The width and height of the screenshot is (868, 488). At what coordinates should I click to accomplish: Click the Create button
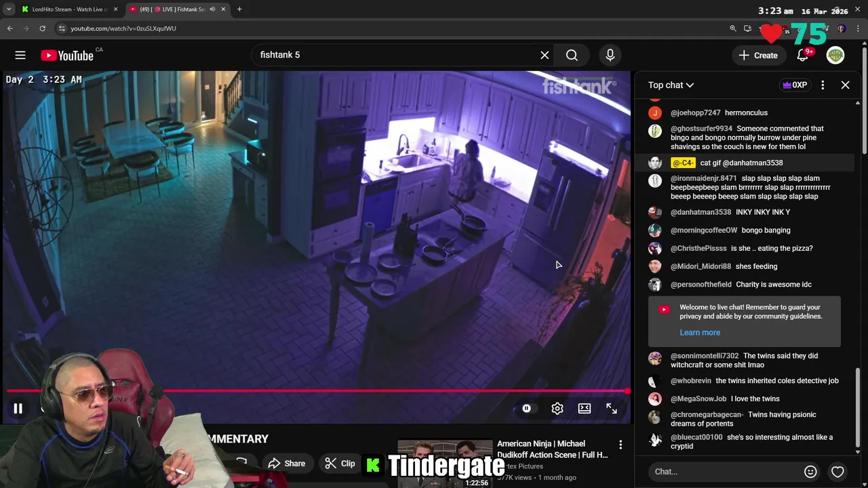point(759,56)
